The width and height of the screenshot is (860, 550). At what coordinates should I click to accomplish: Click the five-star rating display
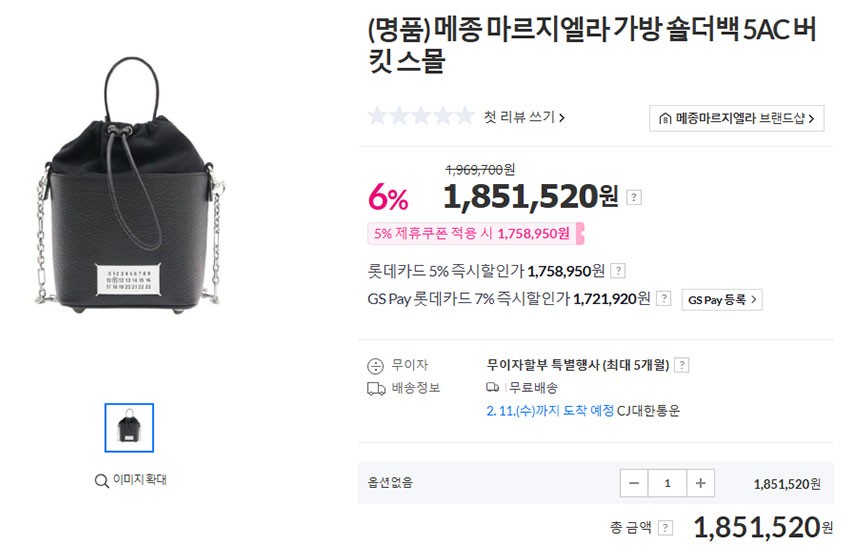coord(421,116)
